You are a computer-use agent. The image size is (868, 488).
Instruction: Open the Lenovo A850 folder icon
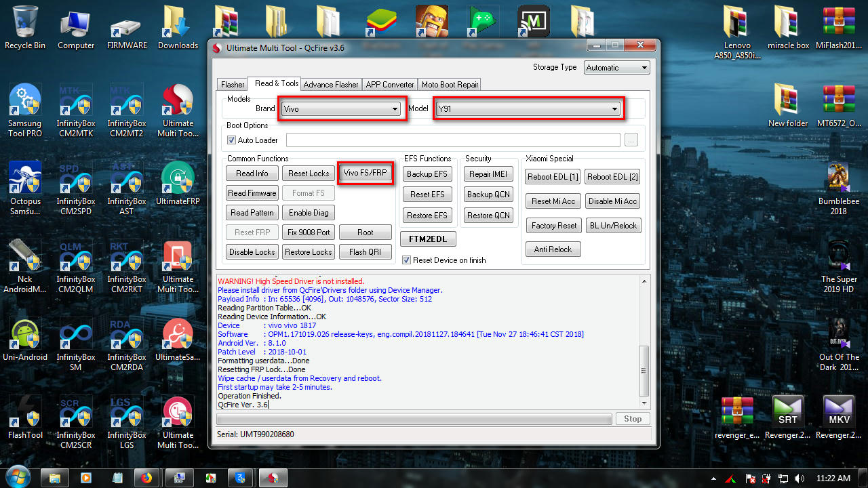[738, 33]
